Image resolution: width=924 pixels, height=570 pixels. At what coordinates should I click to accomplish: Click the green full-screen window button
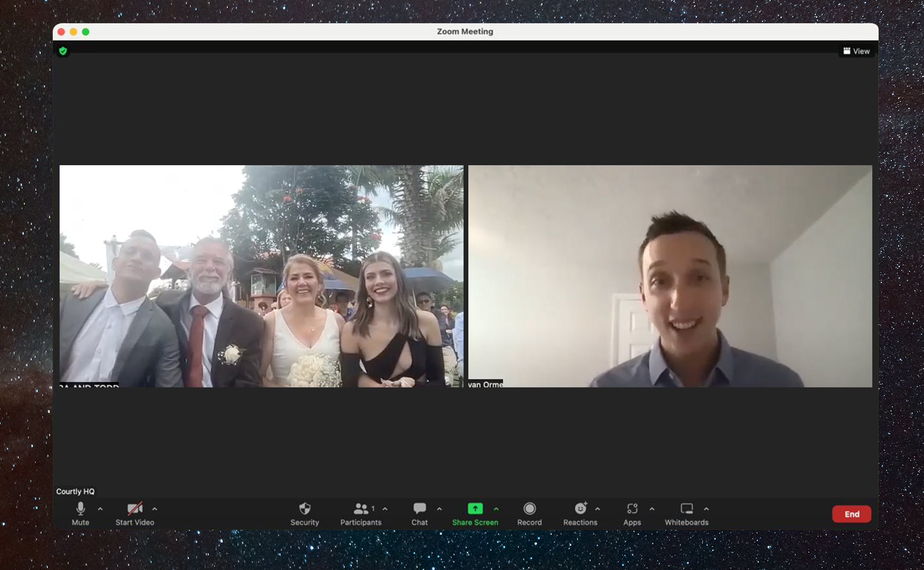click(x=85, y=32)
